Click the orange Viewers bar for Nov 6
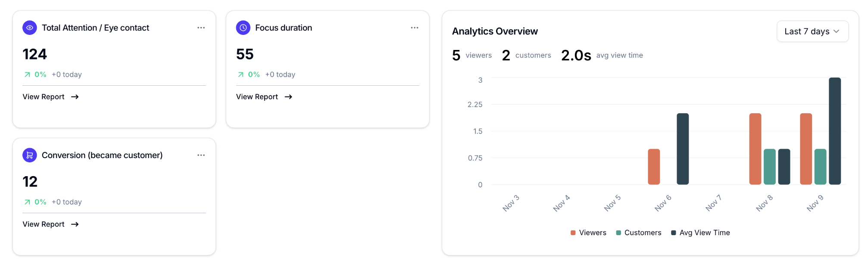This screenshot has height=261, width=868. point(654,167)
